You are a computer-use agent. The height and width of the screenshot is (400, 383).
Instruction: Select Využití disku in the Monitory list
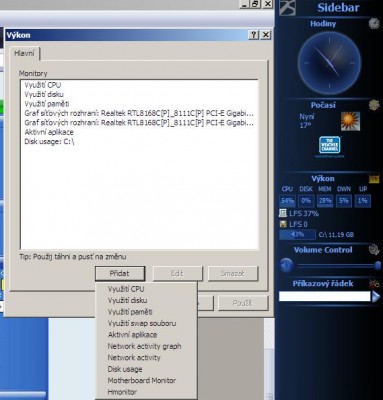[x=44, y=94]
